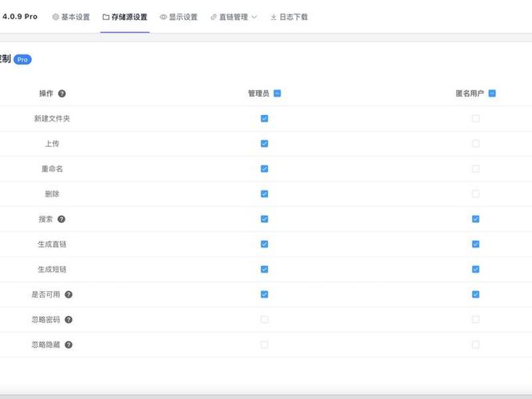Click the 4.0.9 Pro version label
The width and height of the screenshot is (532, 399).
20,16
